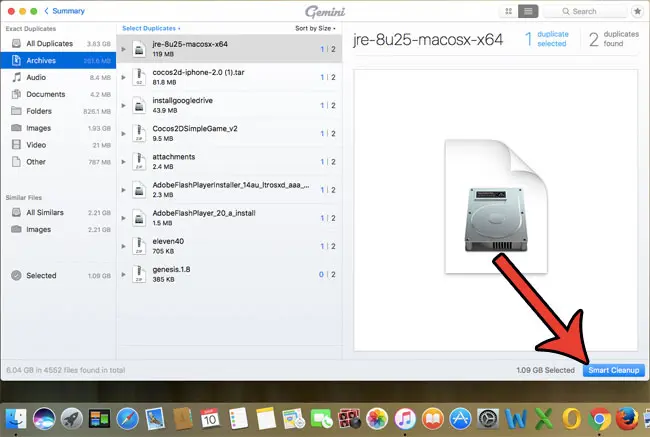
Task: Select All Duplicates in sidebar
Action: (58, 44)
